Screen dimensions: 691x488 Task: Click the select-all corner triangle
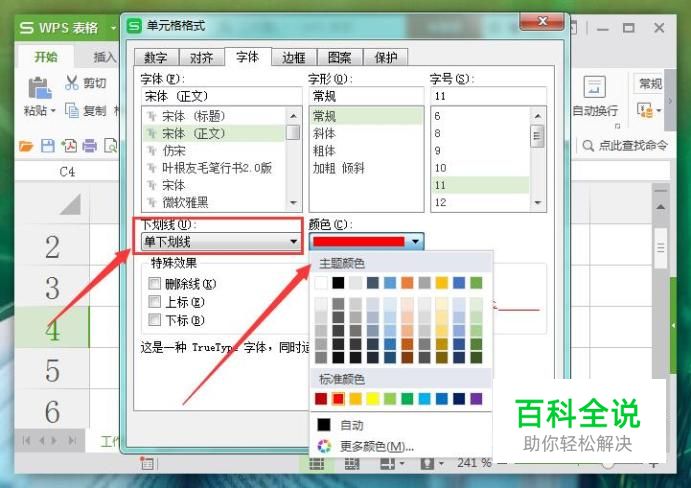70,205
